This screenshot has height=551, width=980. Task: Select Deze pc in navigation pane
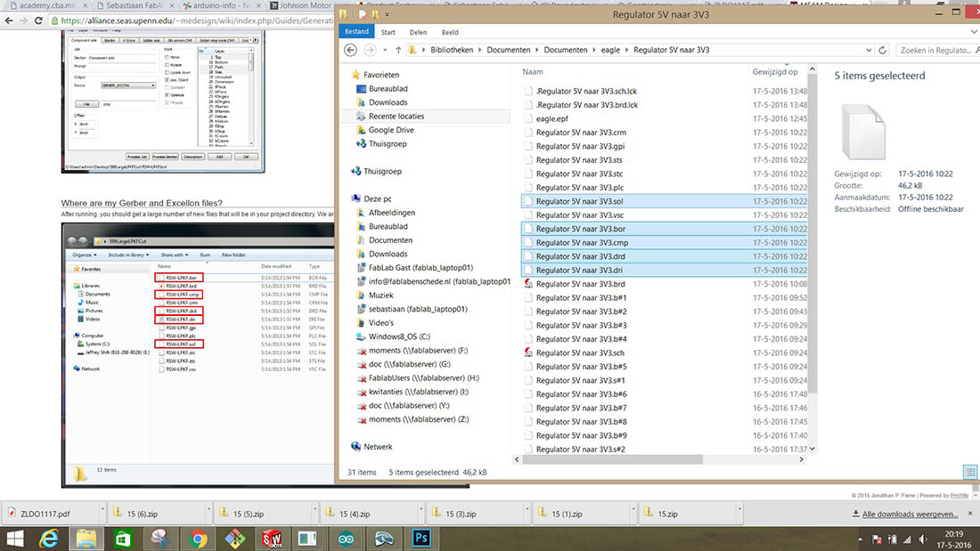tap(377, 199)
